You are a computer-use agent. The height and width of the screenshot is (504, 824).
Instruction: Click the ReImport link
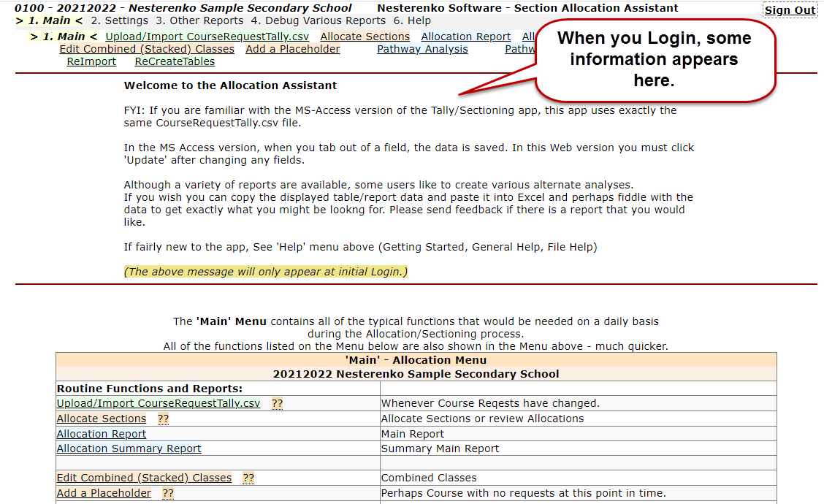91,61
